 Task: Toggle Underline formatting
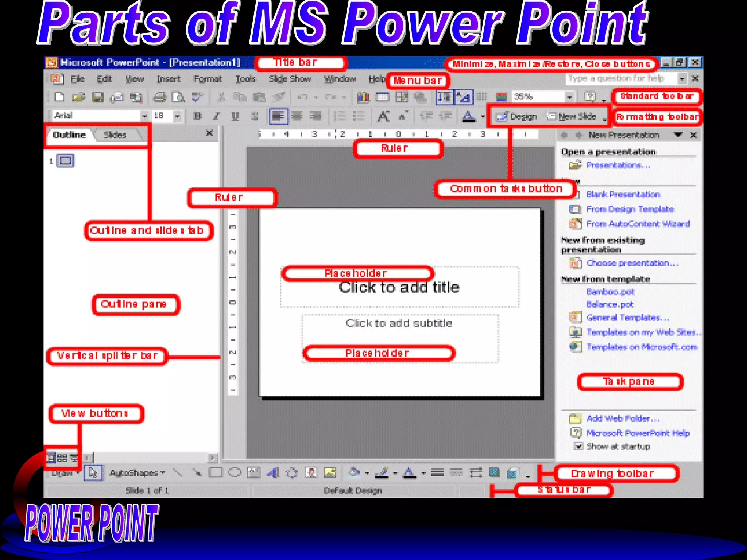235,116
